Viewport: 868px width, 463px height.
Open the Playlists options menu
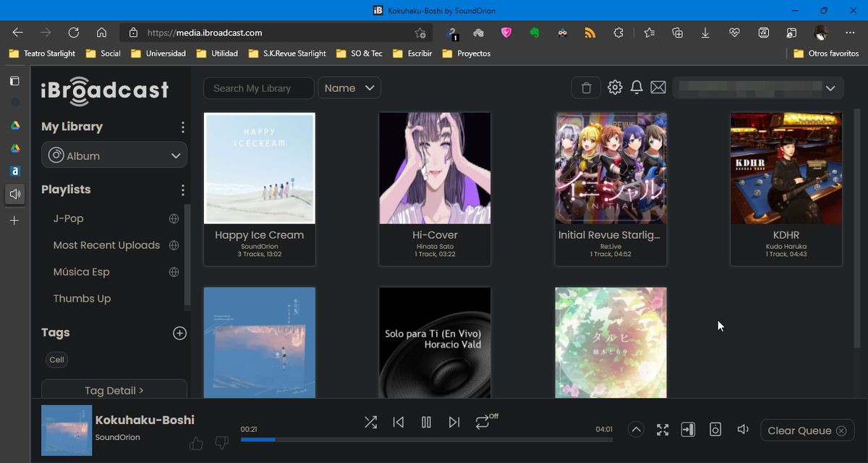pyautogui.click(x=182, y=189)
